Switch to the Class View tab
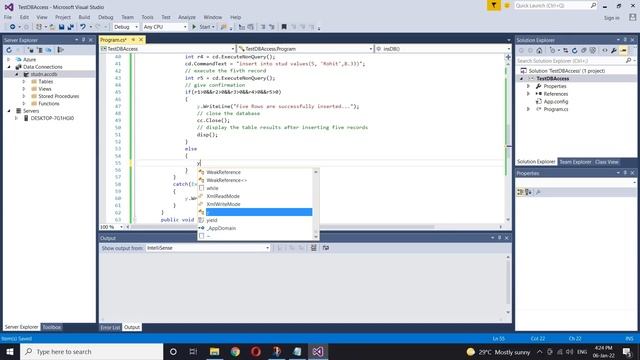 click(607, 162)
